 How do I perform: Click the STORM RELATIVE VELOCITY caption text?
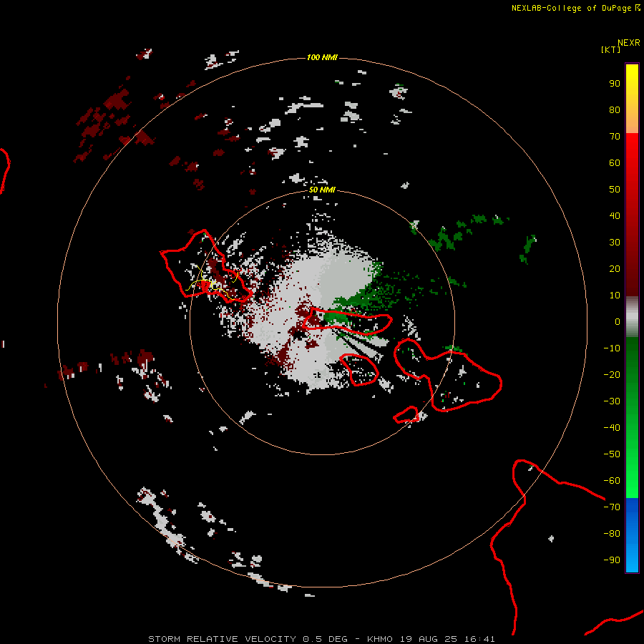pos(222,639)
